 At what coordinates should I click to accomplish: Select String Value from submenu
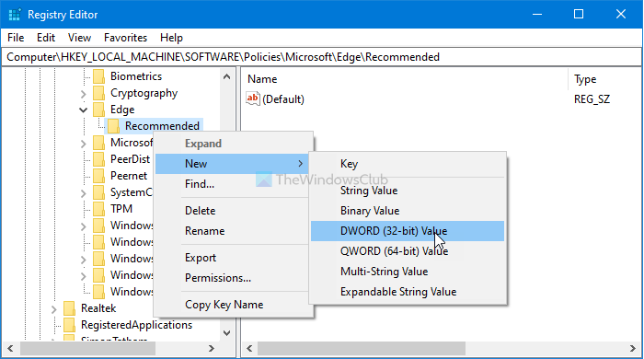pos(408,191)
